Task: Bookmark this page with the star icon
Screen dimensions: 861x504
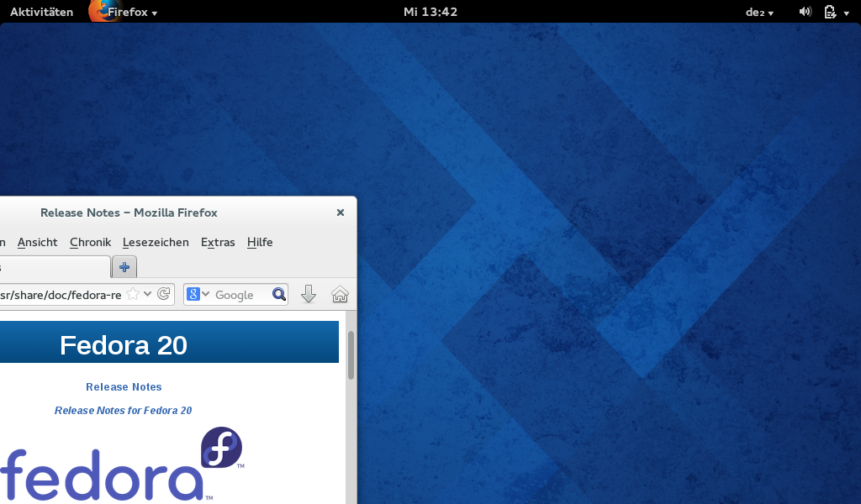Action: [133, 294]
